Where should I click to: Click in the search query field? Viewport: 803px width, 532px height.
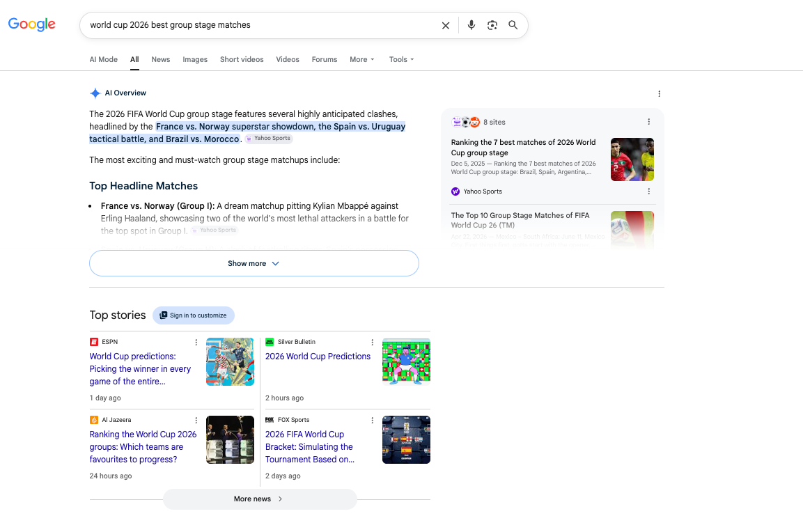click(261, 25)
